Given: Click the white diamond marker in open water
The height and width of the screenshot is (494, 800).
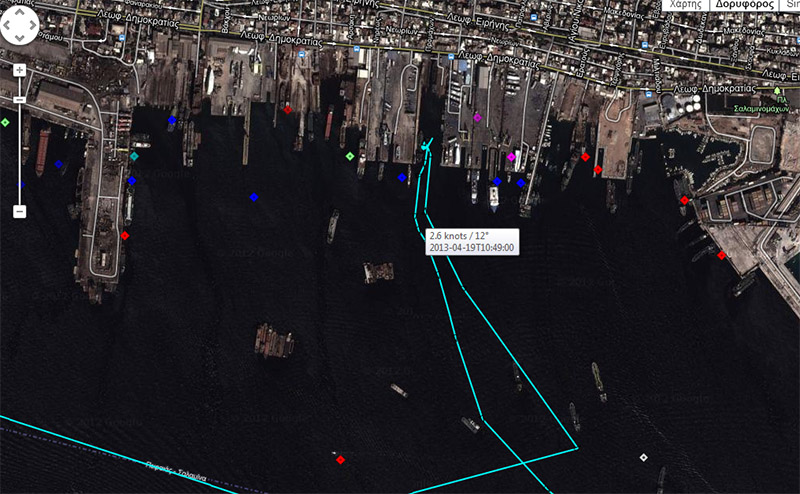Looking at the screenshot, I should (644, 457).
